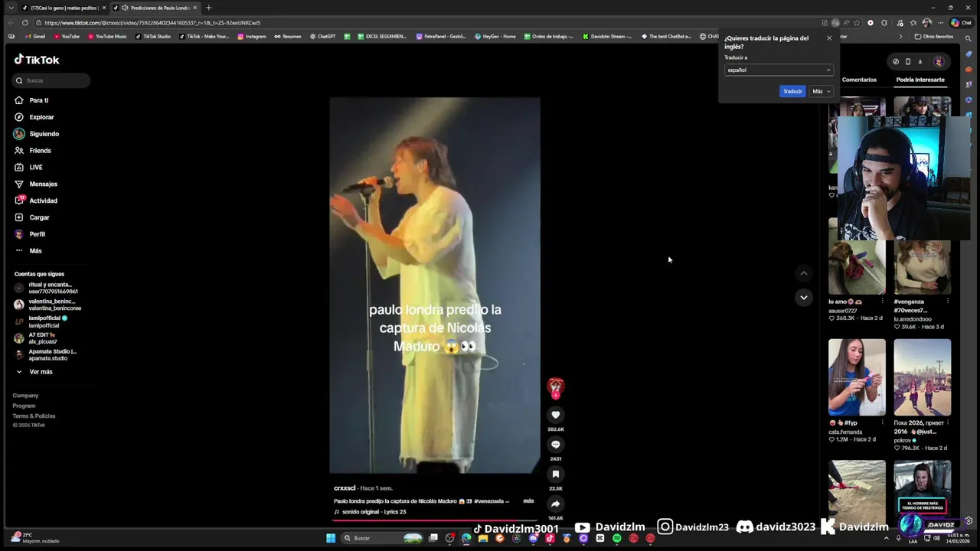Image resolution: width=980 pixels, height=551 pixels.
Task: Click the Windows taskbar Buscar search box
Action: (x=381, y=538)
